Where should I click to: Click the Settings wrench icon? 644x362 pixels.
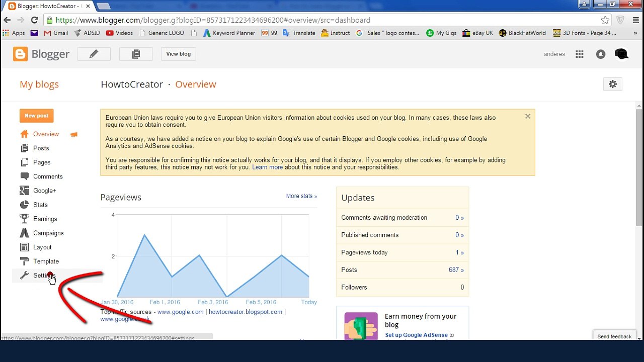(24, 275)
